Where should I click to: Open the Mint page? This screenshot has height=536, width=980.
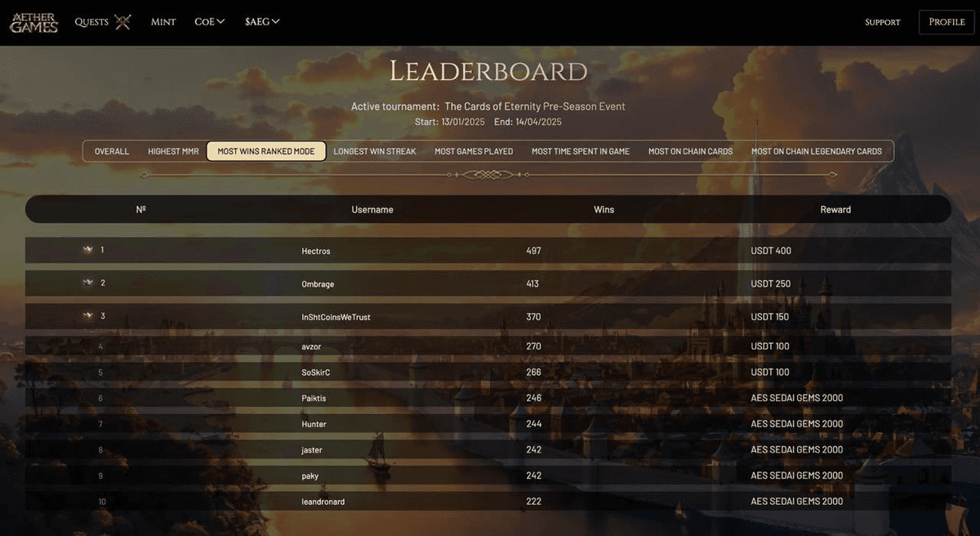click(163, 22)
